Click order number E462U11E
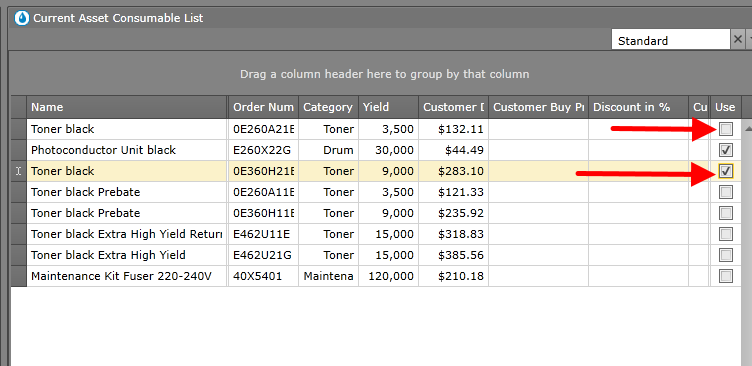This screenshot has width=752, height=366. 263,234
